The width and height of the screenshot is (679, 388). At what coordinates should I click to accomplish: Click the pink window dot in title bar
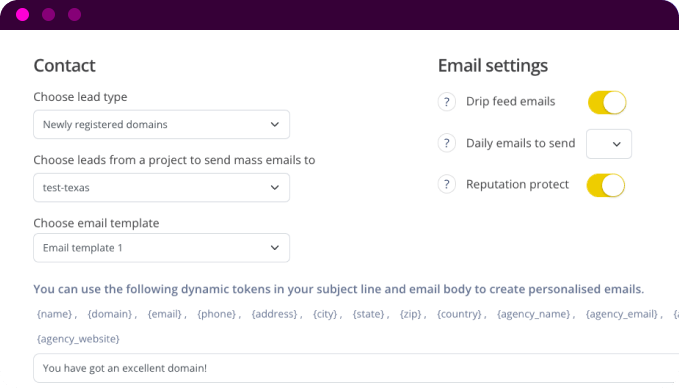(23, 15)
